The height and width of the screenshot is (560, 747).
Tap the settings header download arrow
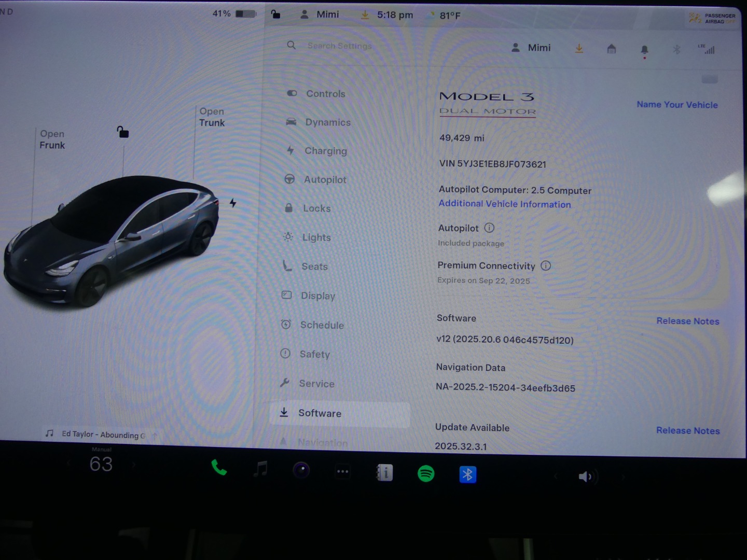point(579,48)
